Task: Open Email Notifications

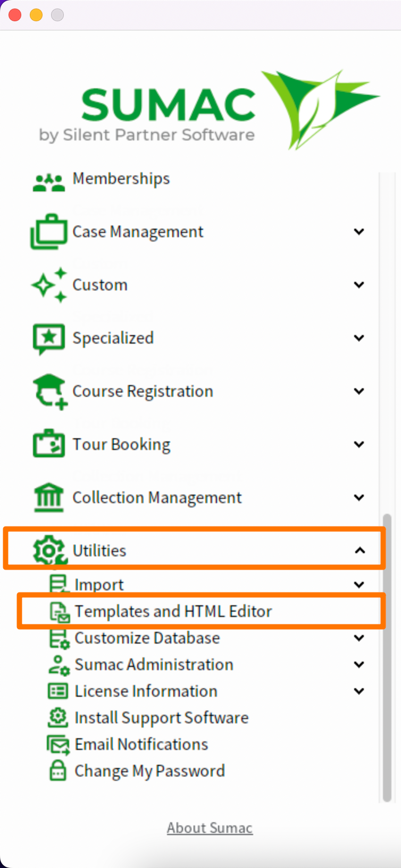Action: pyautogui.click(x=141, y=744)
